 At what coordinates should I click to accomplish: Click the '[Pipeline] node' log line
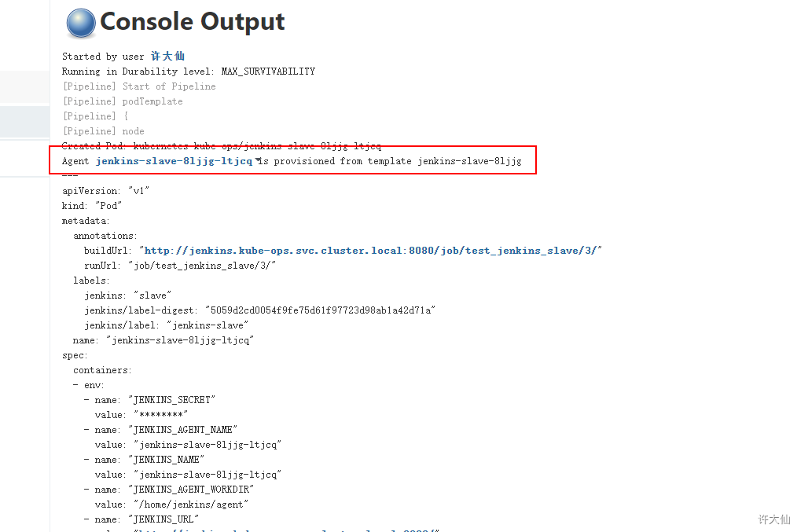click(x=103, y=131)
